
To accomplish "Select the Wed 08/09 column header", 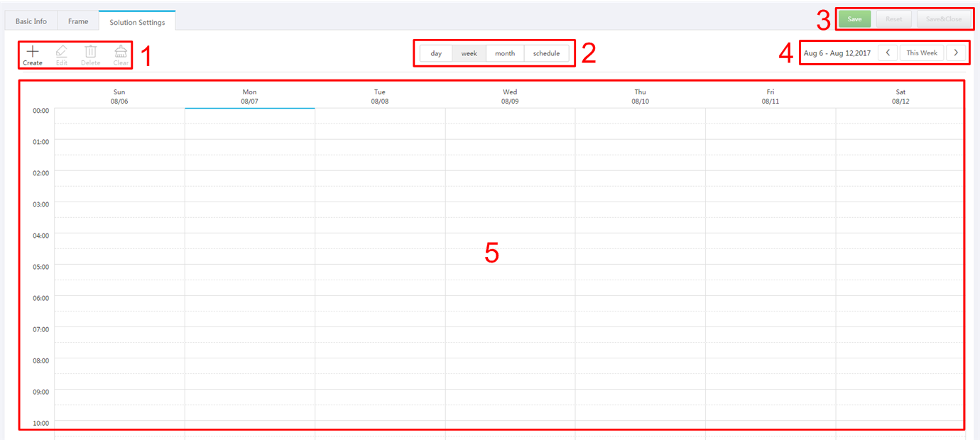I will (510, 97).
